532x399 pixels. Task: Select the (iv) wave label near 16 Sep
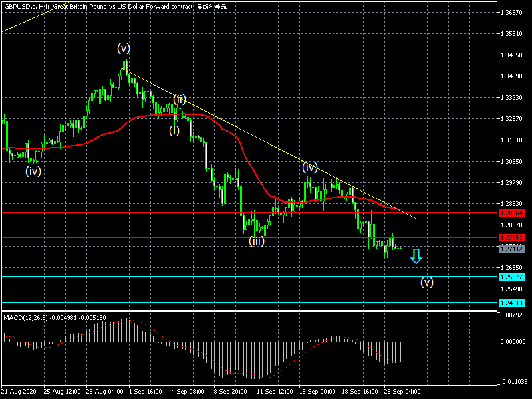tap(310, 167)
